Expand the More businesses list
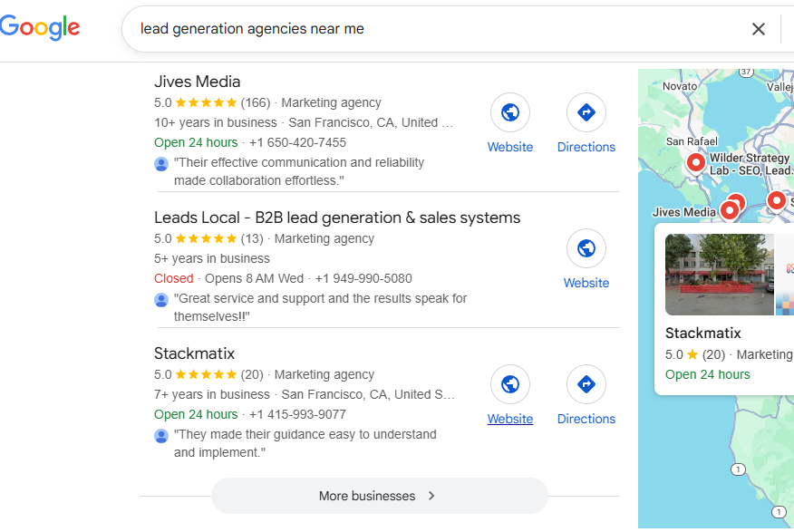The width and height of the screenshot is (794, 532). tap(379, 496)
